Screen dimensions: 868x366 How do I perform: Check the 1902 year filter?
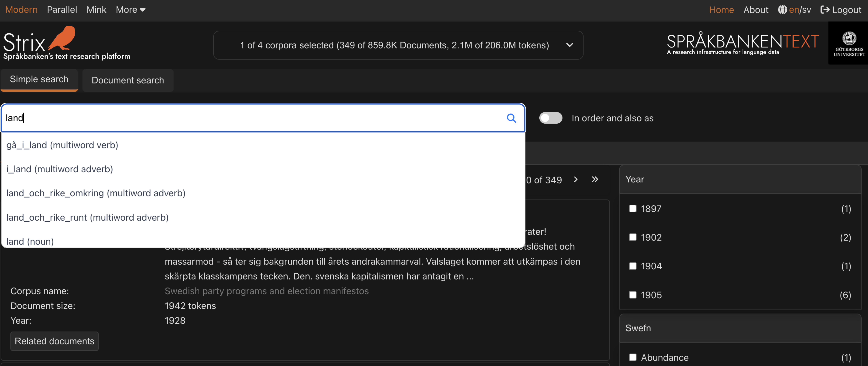pyautogui.click(x=632, y=237)
